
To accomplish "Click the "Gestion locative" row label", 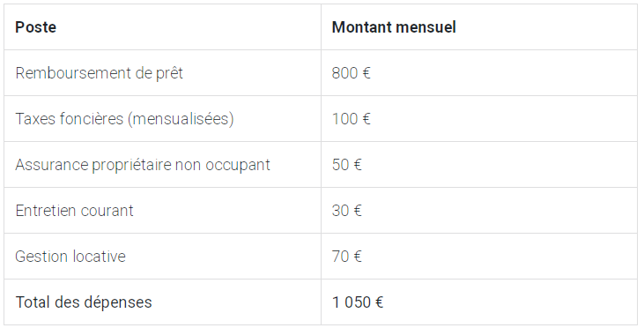I will tap(70, 257).
